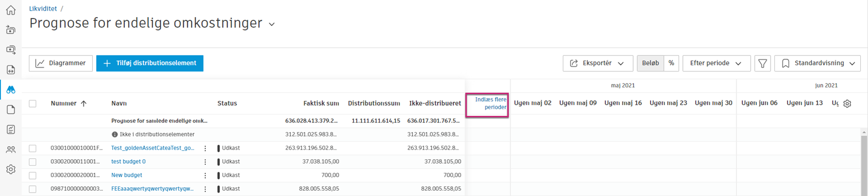The width and height of the screenshot is (868, 196).
Task: Click the maj 2021 month header
Action: tap(623, 85)
